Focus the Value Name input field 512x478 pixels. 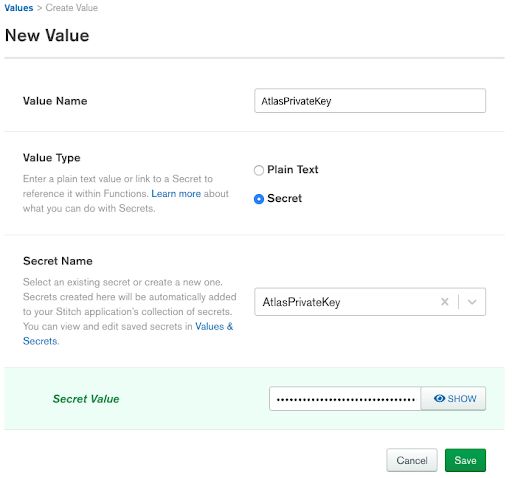point(370,101)
